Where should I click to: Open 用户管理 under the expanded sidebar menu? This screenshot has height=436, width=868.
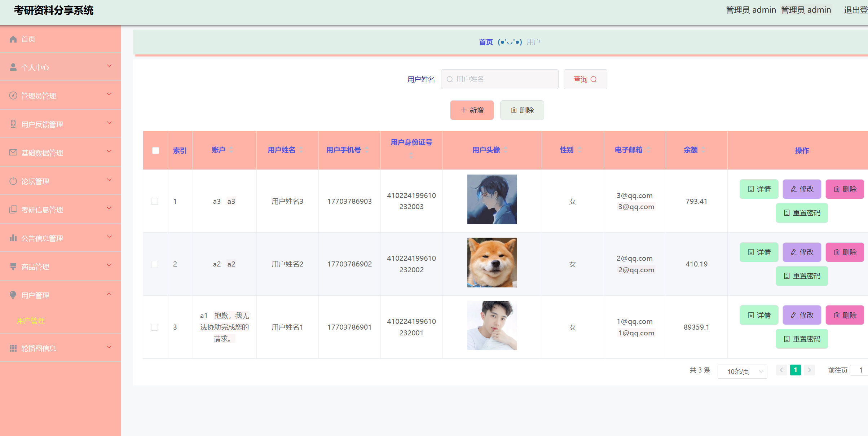point(31,321)
